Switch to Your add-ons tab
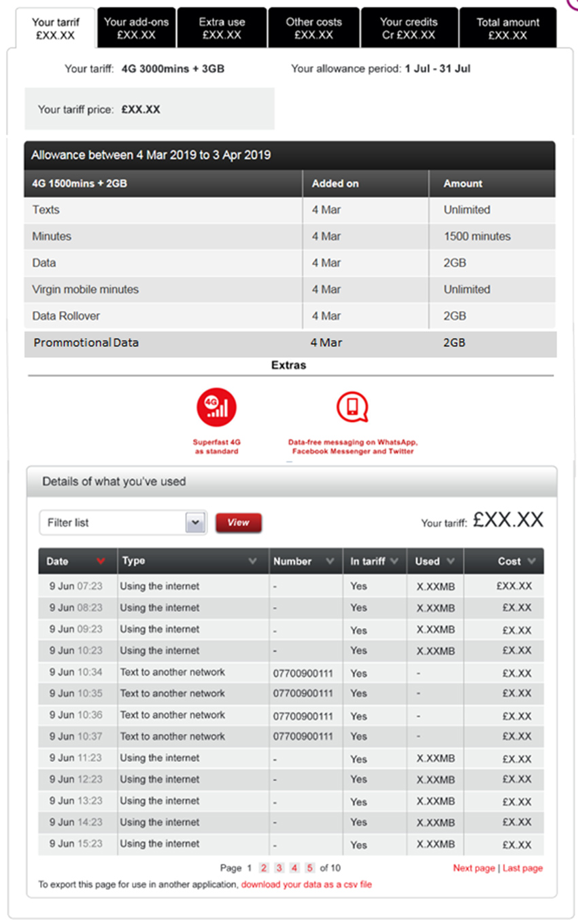The width and height of the screenshot is (578, 924). (137, 28)
